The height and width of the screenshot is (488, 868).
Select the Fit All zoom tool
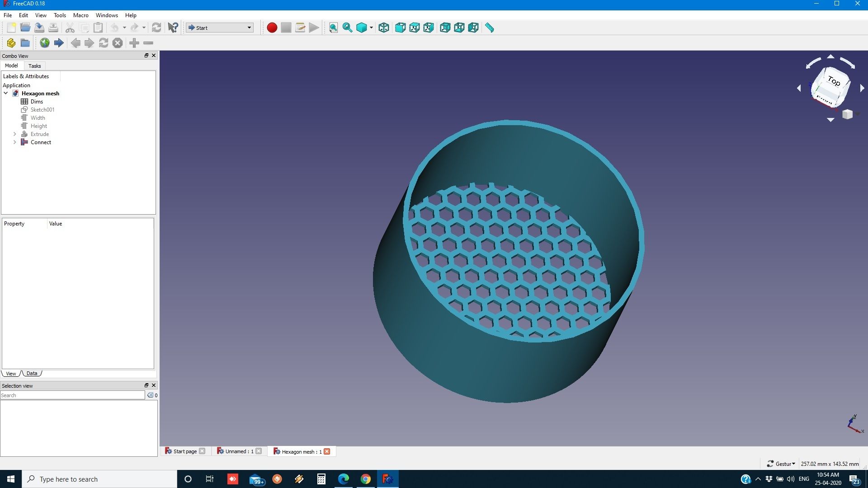coord(333,28)
